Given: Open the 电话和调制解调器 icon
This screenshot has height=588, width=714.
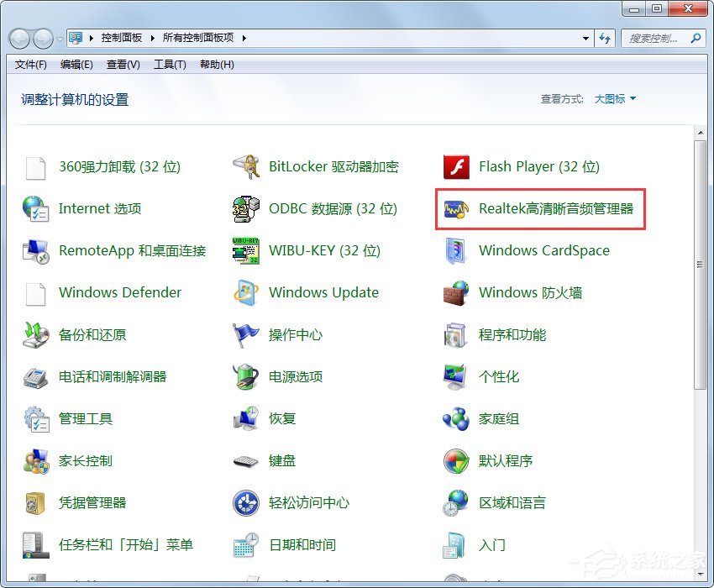Looking at the screenshot, I should tap(35, 377).
